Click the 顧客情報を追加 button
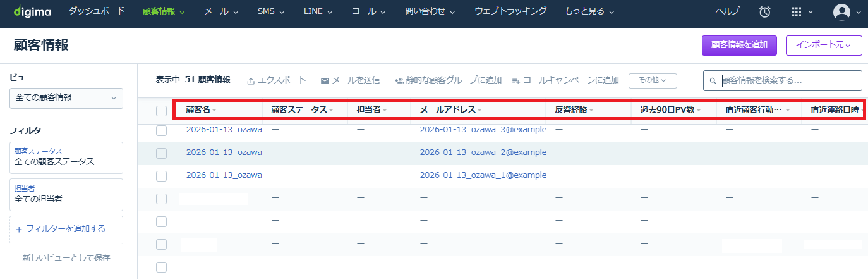The image size is (868, 279). click(739, 45)
